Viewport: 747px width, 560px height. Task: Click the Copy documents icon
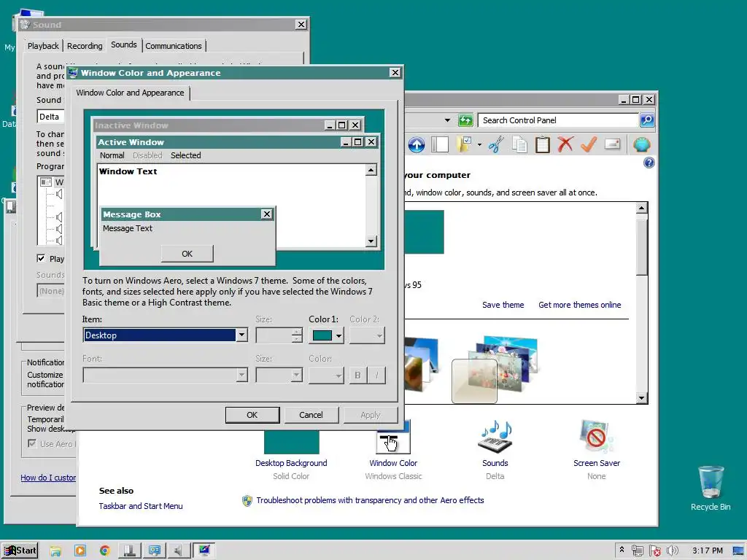coord(519,145)
